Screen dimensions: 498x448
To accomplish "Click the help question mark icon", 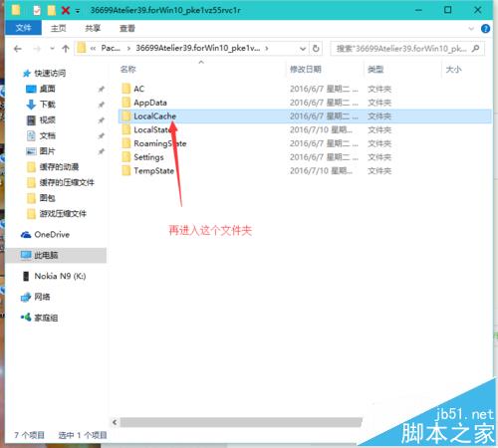I will [485, 29].
